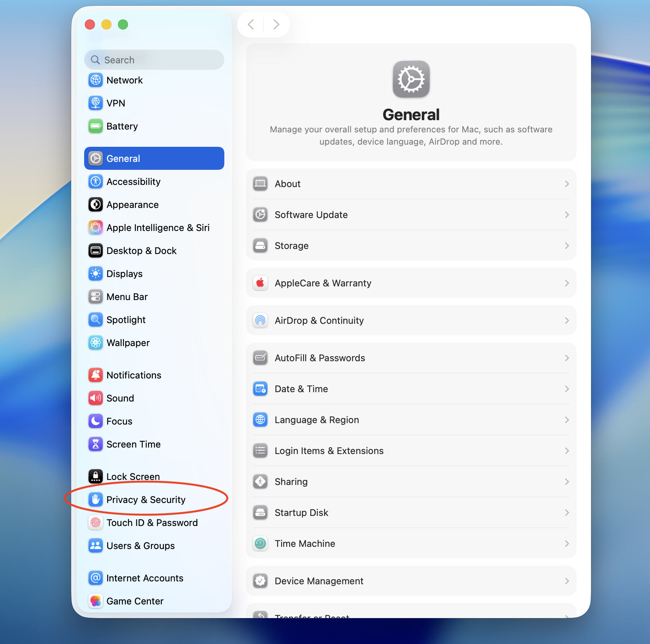Click the magnifier icon in the Search field

pyautogui.click(x=95, y=60)
